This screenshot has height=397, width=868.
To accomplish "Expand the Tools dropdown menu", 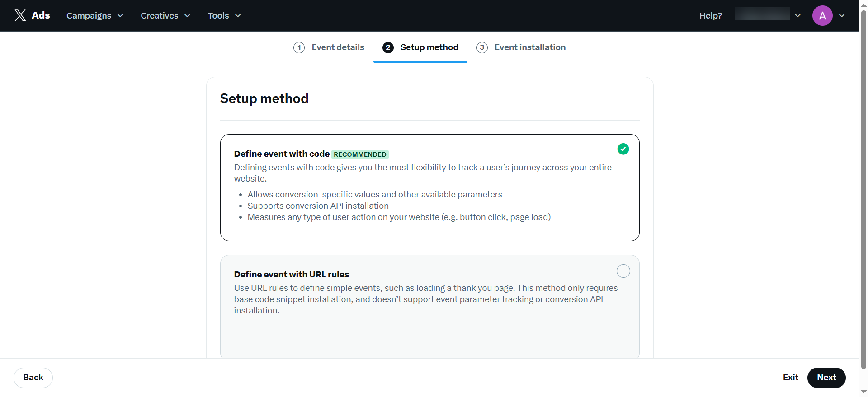I will pos(224,16).
